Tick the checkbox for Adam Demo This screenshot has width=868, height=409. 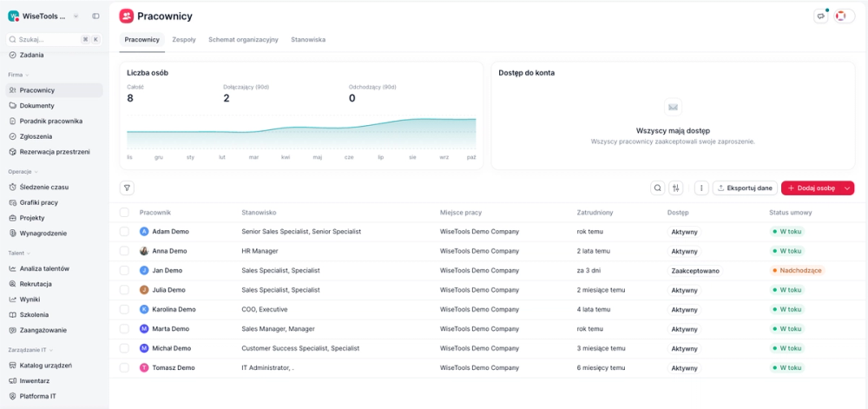124,231
